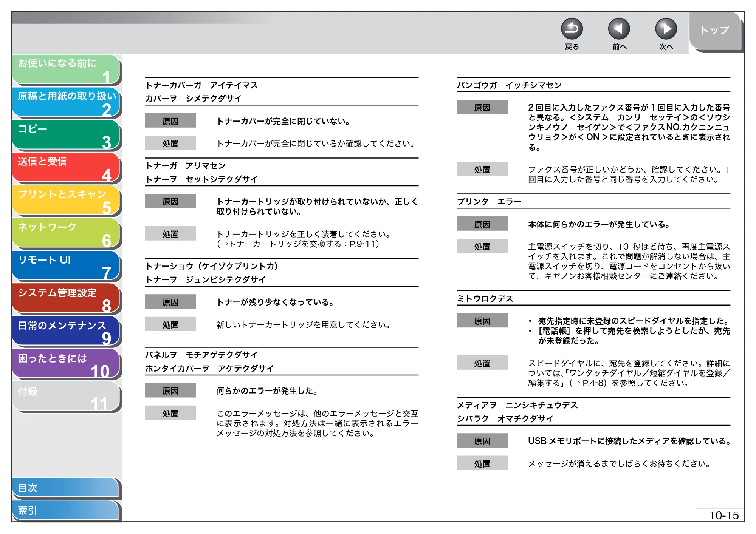Open chapter 8 システム管理設定
The width and height of the screenshot is (756, 534).
tap(66, 299)
